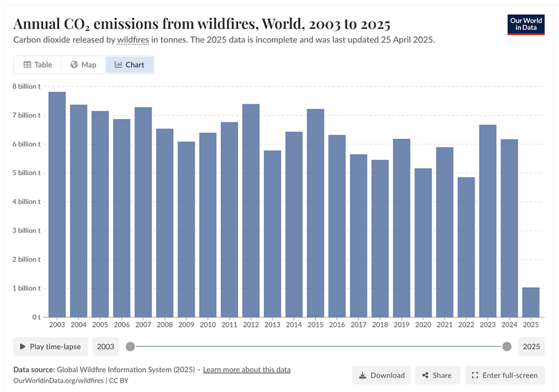Enter full-screen mode

tap(504, 375)
